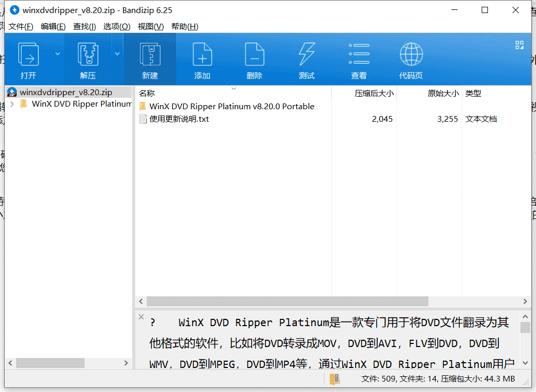Click the tree panel horizontal scrollbar thumb
The width and height of the screenshot is (536, 392).
50,363
